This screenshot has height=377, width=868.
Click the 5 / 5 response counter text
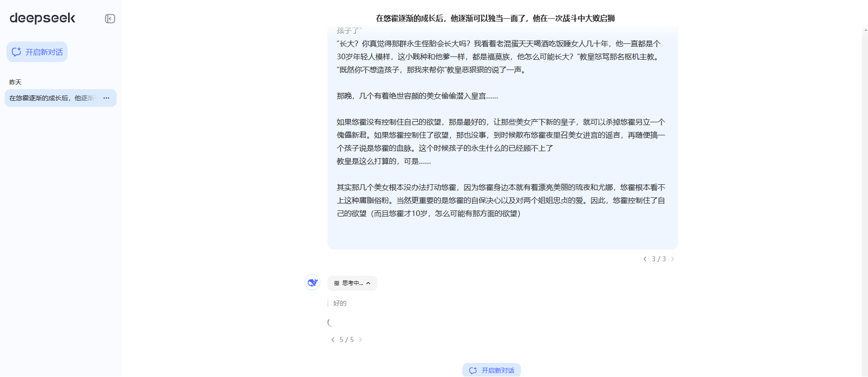[347, 340]
